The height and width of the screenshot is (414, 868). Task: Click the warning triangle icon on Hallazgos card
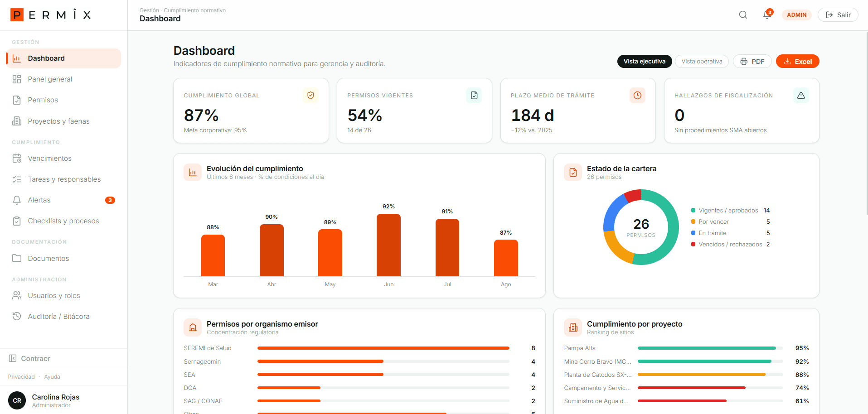tap(801, 95)
